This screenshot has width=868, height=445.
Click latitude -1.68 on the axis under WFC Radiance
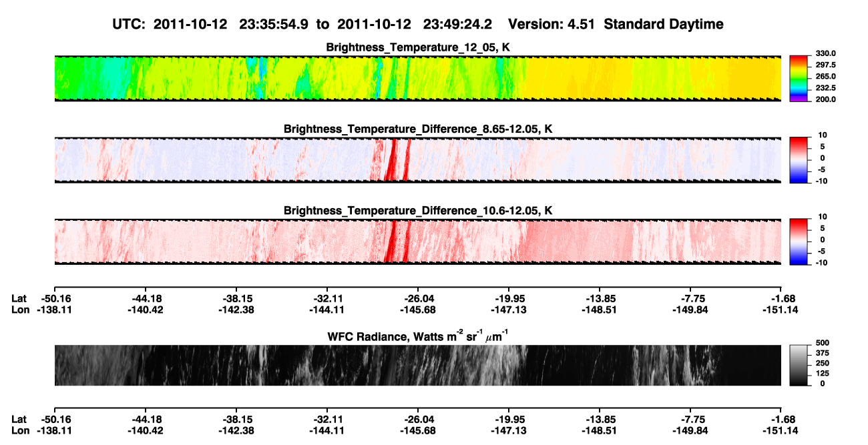(x=785, y=418)
